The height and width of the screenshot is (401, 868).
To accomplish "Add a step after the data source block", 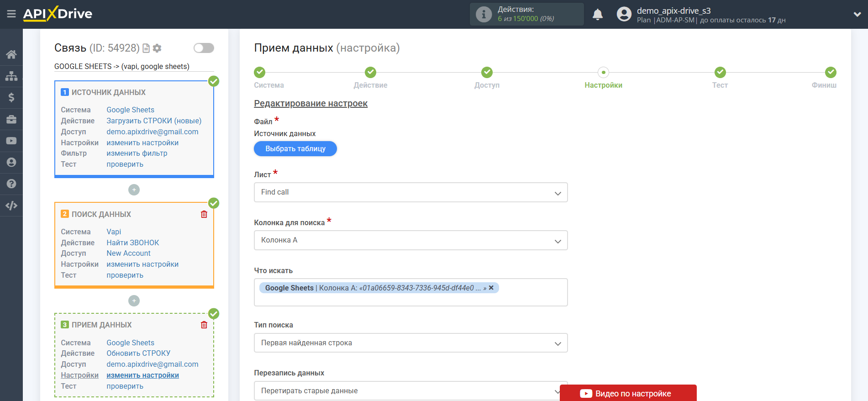I will tap(134, 190).
